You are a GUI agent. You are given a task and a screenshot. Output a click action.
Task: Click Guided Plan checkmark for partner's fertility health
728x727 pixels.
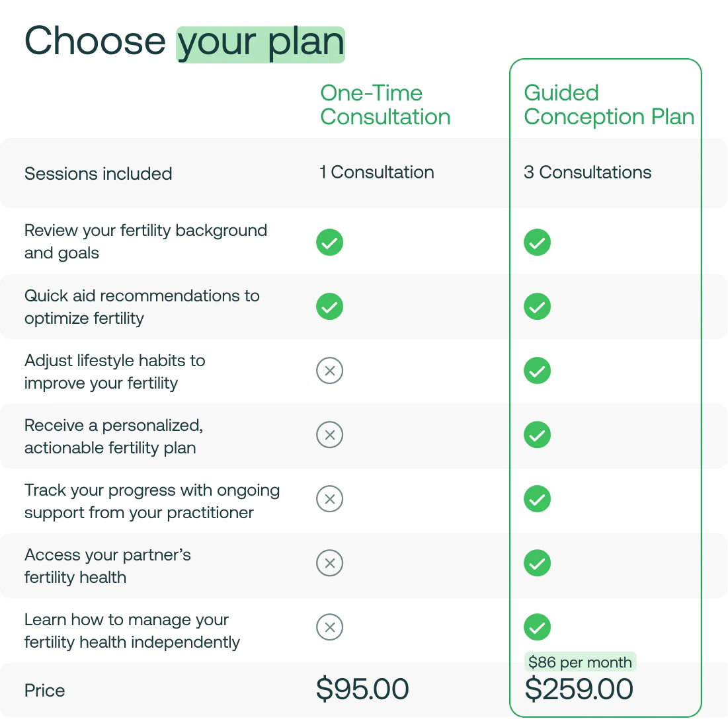coord(537,563)
